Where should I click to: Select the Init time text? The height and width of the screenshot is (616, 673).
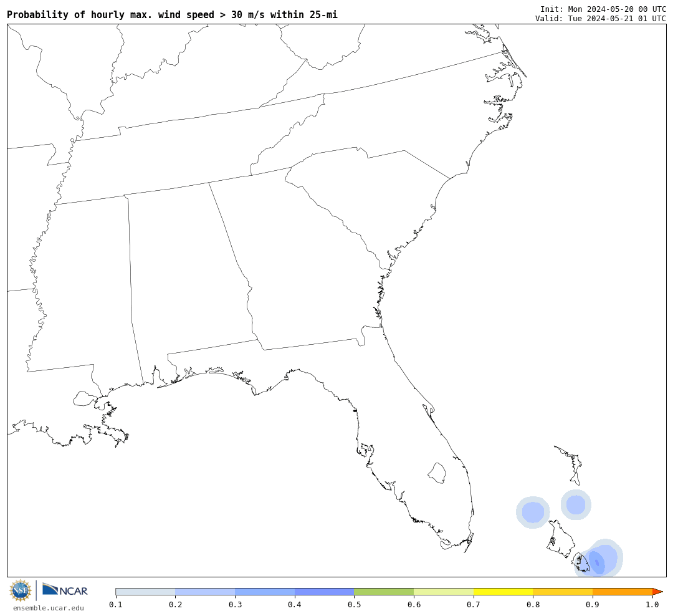tap(603, 9)
